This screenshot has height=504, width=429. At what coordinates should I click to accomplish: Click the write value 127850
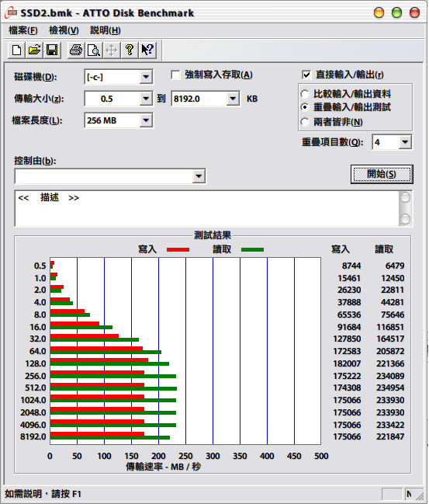(347, 339)
